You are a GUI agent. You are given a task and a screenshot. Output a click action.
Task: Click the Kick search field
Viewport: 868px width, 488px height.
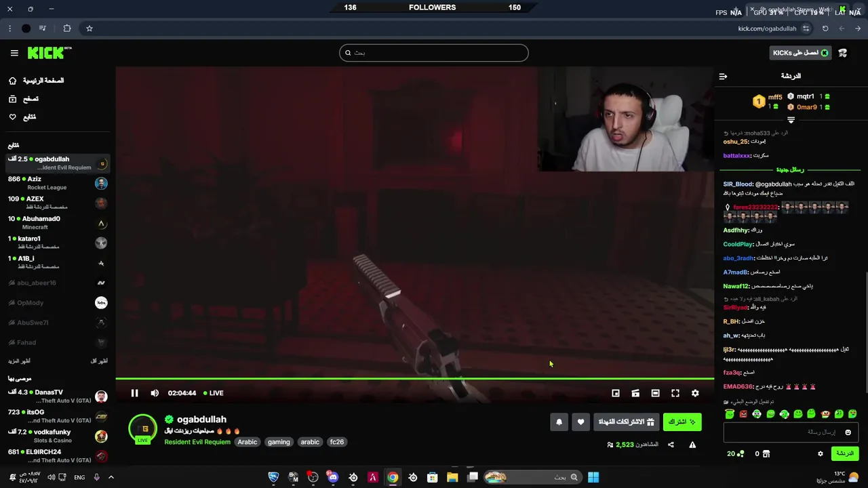(434, 53)
